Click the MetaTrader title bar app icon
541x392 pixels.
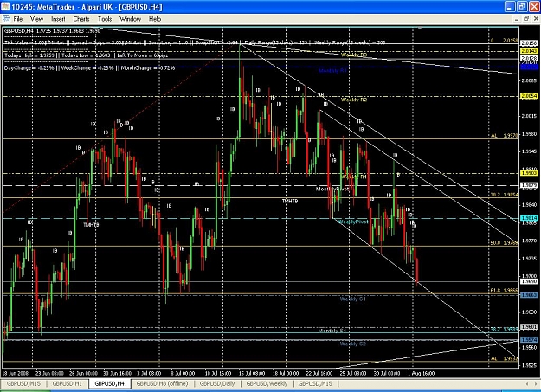point(5,7)
